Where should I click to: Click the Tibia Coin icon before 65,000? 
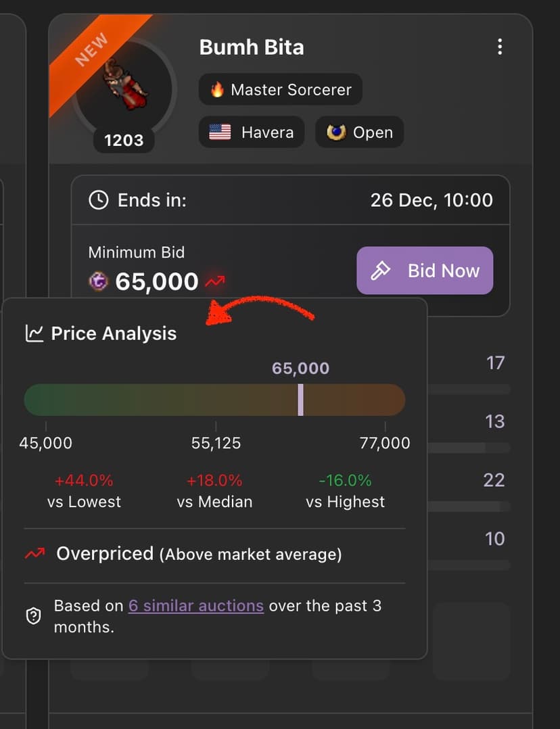point(98,281)
